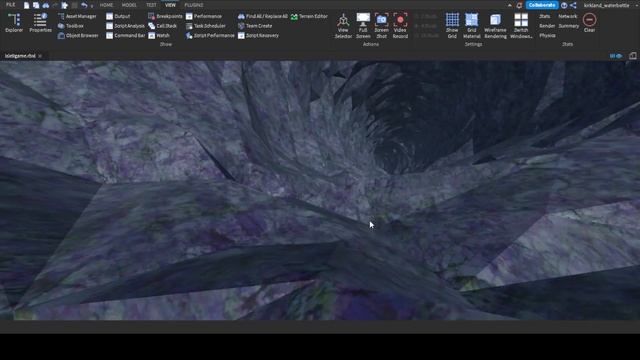Toggle Wireframe Rendering
Image resolution: width=640 pixels, height=360 pixels.
coord(495,26)
